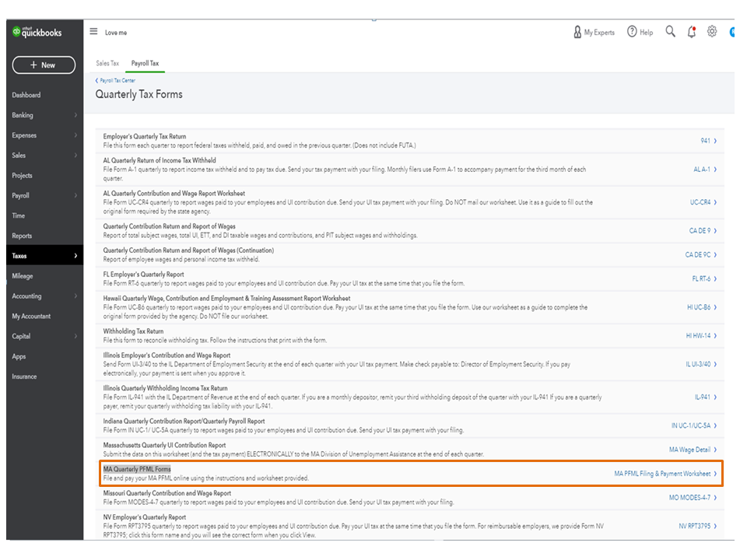
Task: Click the + New button
Action: coord(44,65)
